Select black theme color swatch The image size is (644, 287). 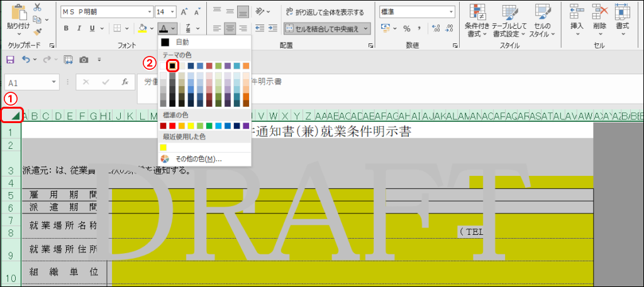(x=172, y=65)
